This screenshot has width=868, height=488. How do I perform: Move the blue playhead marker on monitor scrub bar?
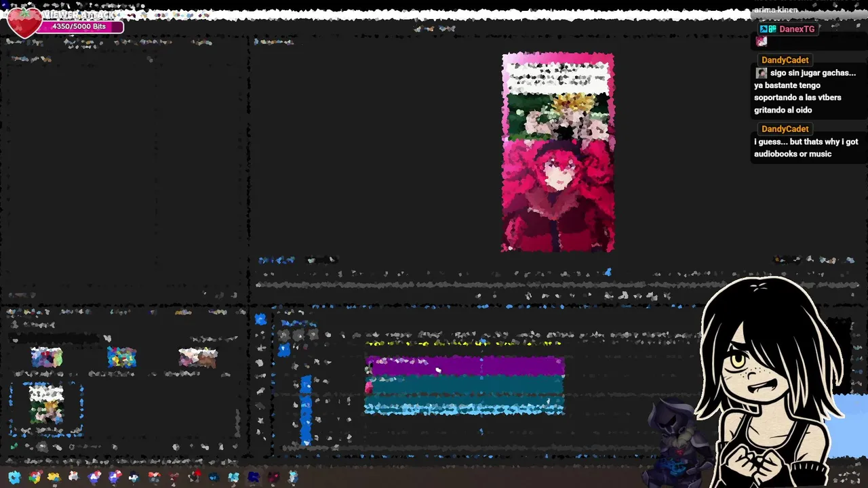pyautogui.click(x=608, y=272)
